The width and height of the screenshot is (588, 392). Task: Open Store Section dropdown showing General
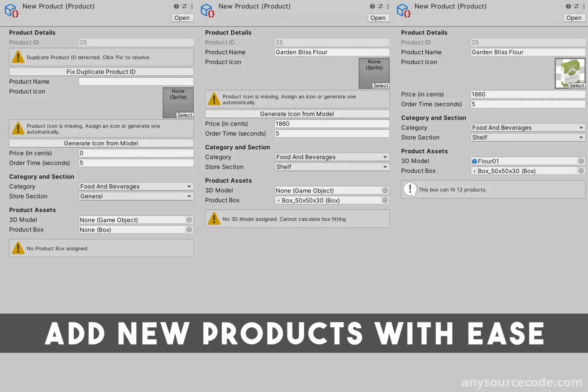[x=136, y=196]
